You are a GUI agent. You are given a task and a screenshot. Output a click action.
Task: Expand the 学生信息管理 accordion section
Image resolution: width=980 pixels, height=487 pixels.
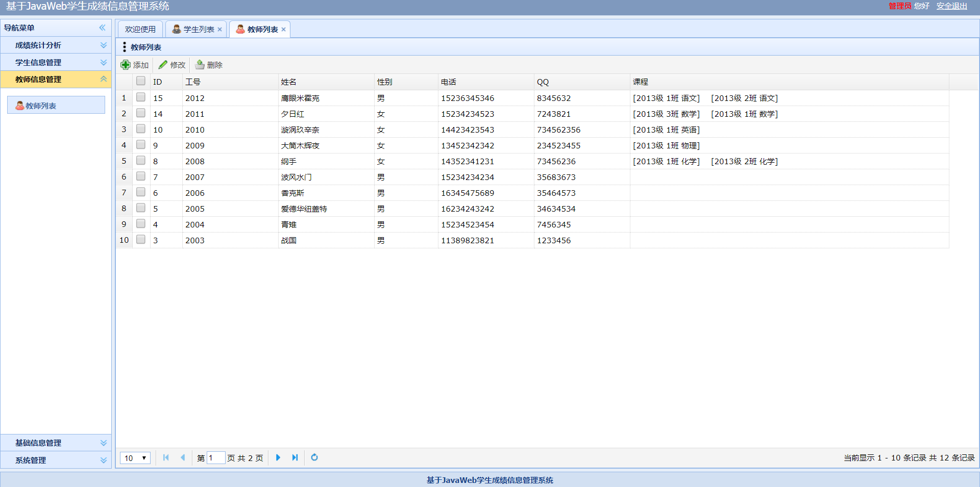click(56, 62)
